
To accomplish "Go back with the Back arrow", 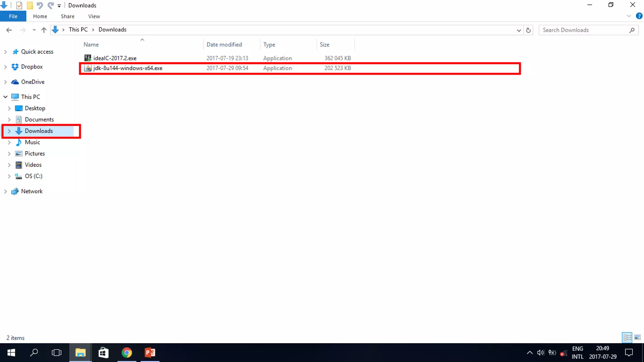I will point(9,30).
